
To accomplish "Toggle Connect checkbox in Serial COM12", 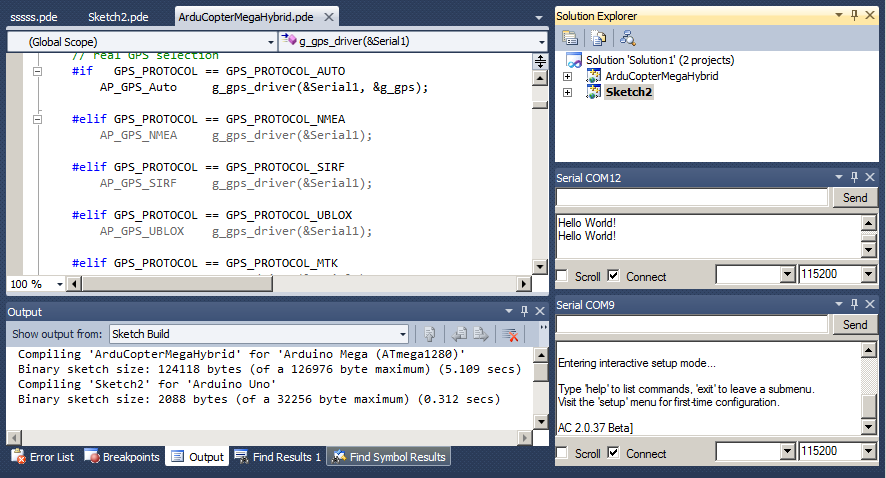I will tap(613, 276).
